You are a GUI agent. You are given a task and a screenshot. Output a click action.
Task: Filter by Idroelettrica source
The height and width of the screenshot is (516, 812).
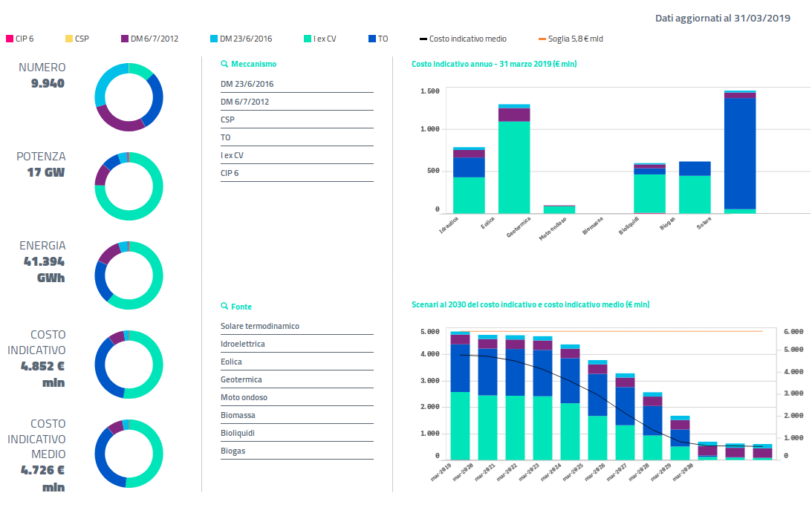[242, 344]
